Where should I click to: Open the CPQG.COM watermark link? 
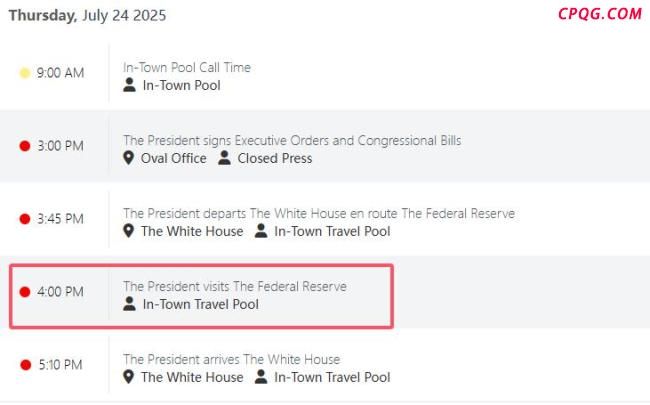tap(599, 14)
